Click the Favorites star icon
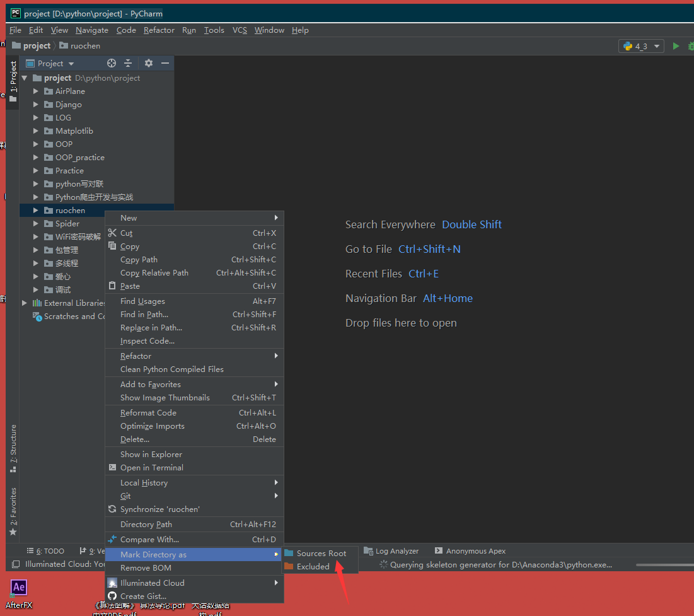Screen dimensions: 694x616 (x=13, y=532)
